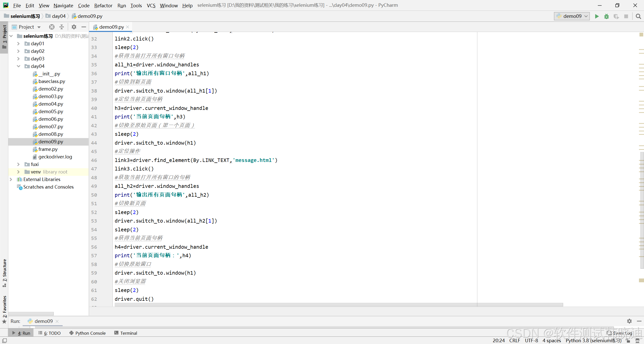Screen dimensions: 644x344
Task: Click the CRLF line separator widget
Action: 514,340
